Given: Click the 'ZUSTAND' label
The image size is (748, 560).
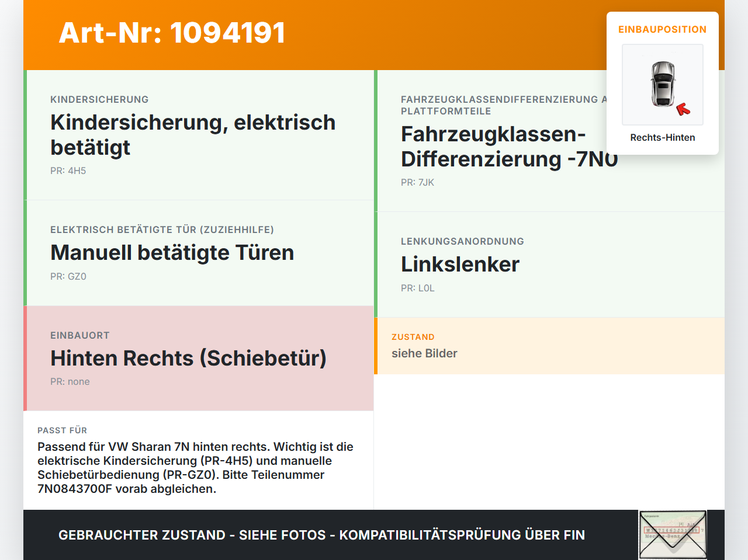Looking at the screenshot, I should click(413, 337).
